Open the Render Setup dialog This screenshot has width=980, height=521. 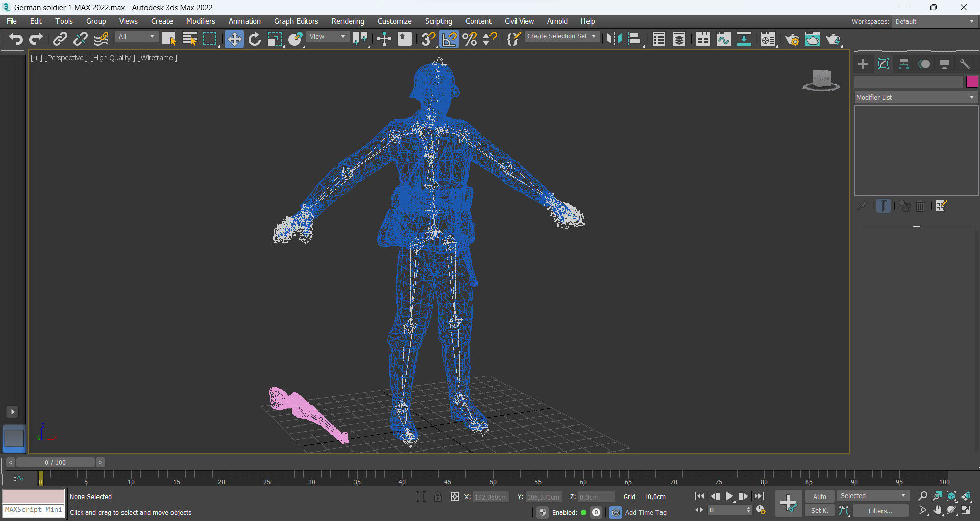pos(792,39)
